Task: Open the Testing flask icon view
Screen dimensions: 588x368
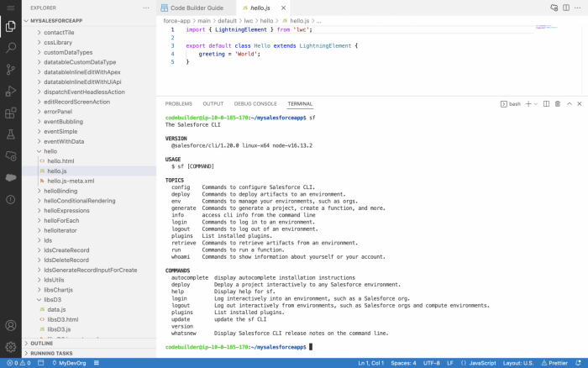Action: coord(11,134)
